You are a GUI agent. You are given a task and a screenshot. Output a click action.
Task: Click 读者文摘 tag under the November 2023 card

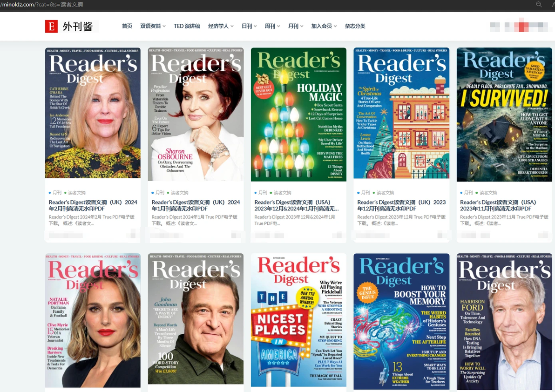(488, 192)
